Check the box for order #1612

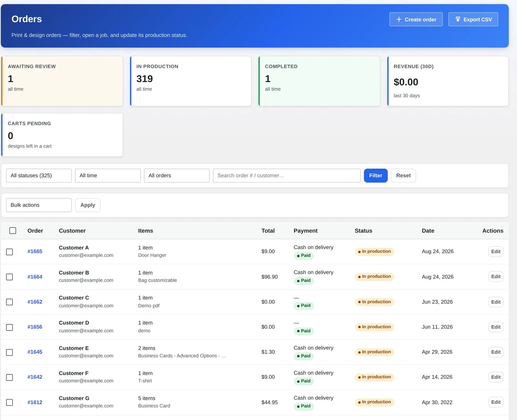click(x=10, y=402)
